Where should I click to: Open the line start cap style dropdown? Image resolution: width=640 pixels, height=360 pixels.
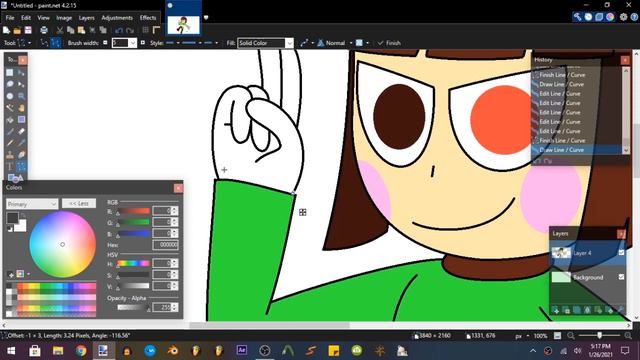[173, 43]
